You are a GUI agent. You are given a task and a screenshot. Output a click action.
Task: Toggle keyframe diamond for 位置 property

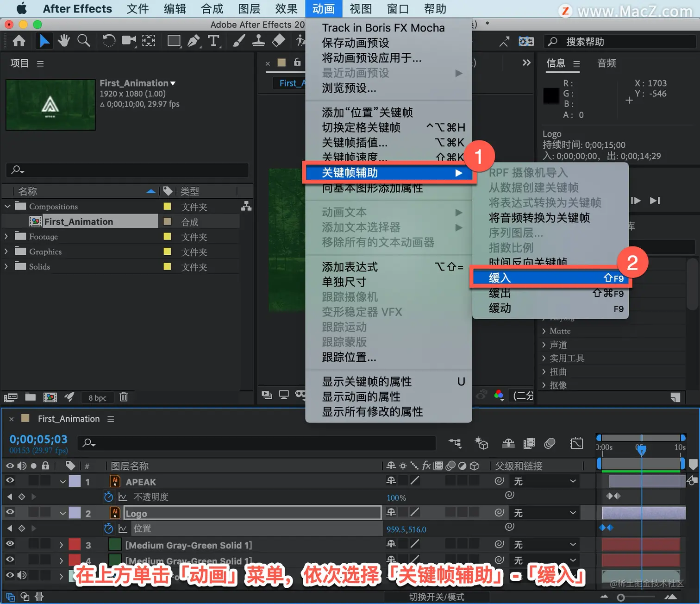[21, 528]
